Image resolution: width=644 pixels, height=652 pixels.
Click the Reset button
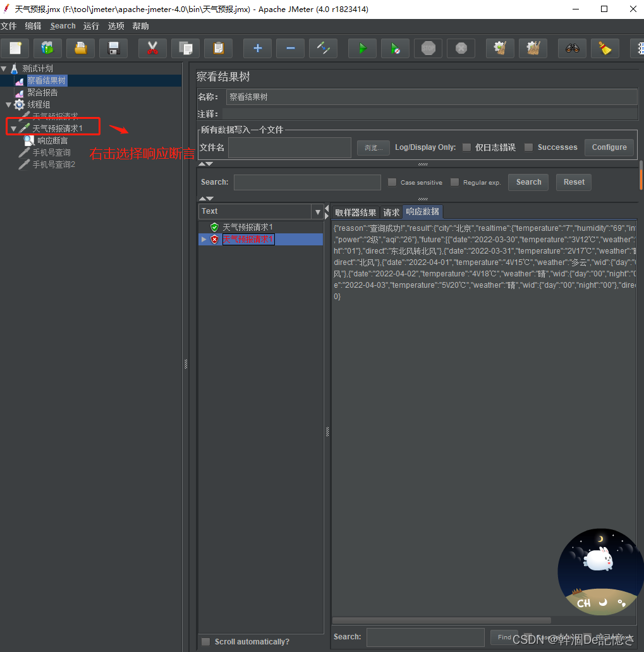[574, 182]
